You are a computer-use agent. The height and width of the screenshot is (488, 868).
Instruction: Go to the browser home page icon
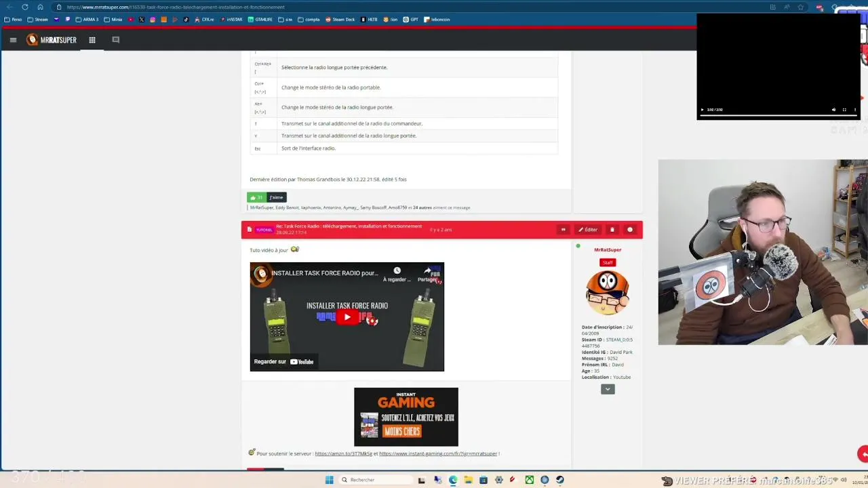tap(40, 7)
